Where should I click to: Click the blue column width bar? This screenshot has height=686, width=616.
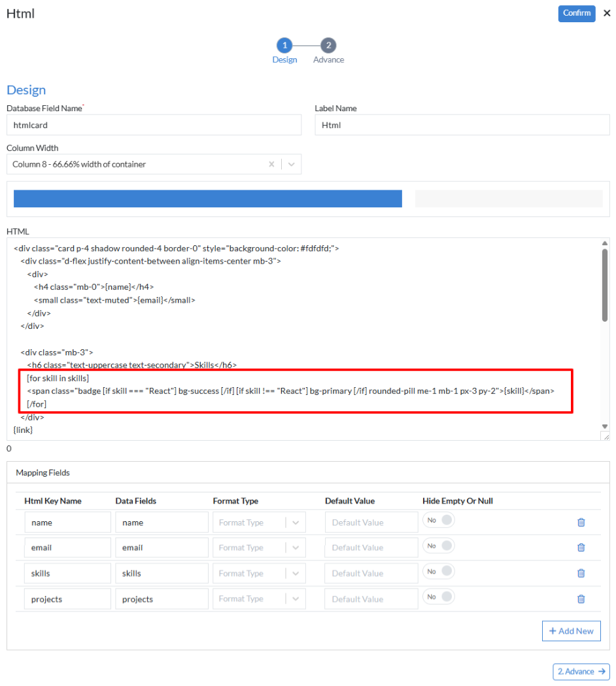click(x=207, y=199)
